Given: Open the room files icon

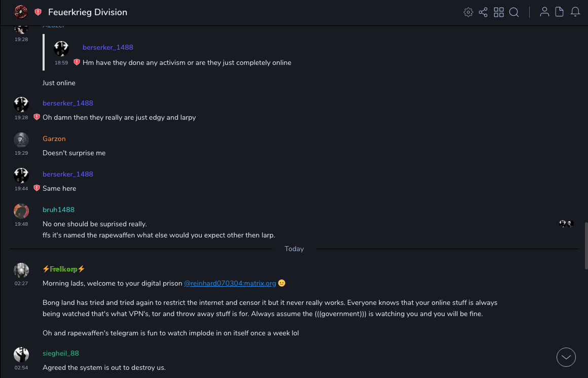Looking at the screenshot, I should pos(560,12).
